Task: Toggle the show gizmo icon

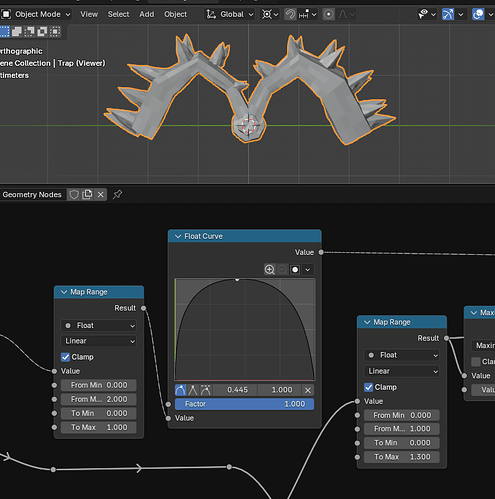Action: 448,14
